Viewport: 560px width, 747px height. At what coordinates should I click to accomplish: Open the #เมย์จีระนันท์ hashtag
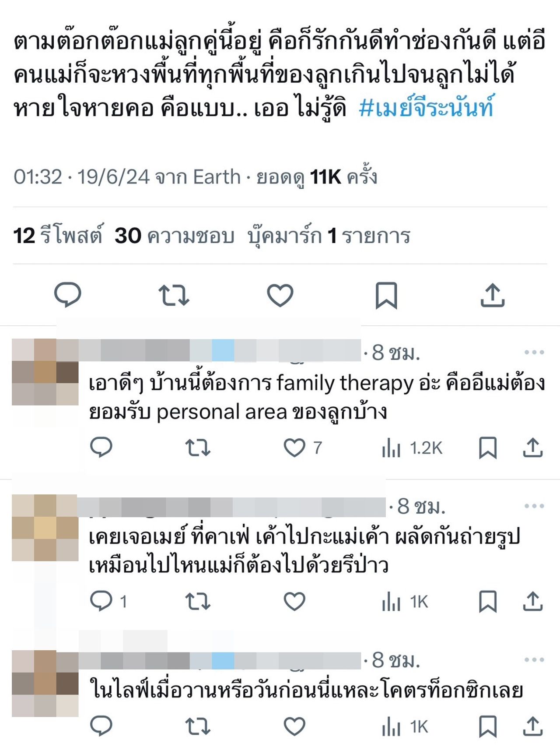tap(427, 108)
